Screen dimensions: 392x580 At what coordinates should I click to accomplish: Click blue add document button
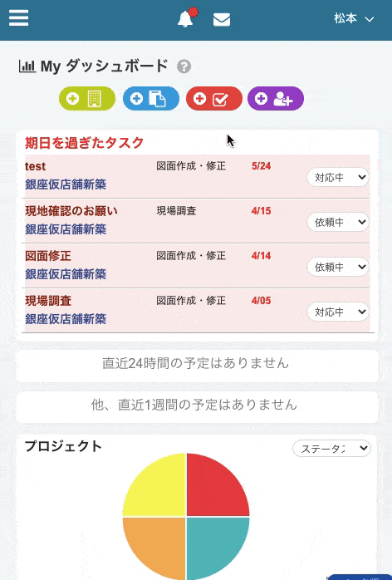point(151,98)
